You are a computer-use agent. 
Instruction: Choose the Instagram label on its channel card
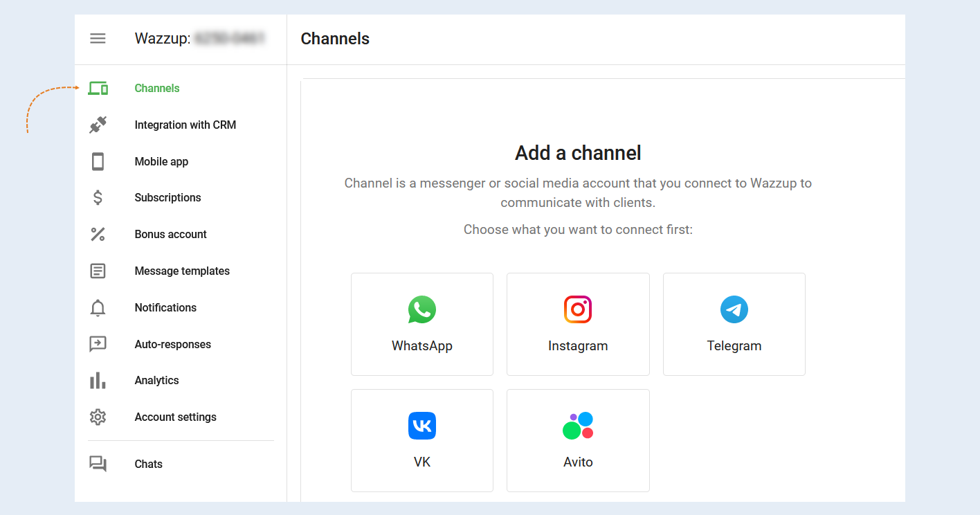(578, 346)
